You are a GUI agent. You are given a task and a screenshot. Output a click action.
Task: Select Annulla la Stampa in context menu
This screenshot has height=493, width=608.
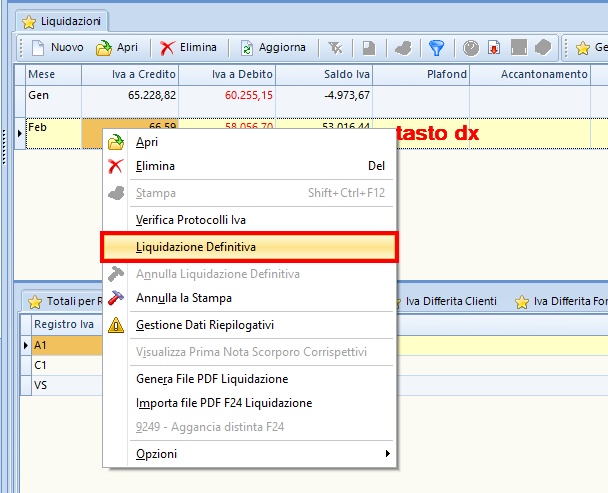183,298
